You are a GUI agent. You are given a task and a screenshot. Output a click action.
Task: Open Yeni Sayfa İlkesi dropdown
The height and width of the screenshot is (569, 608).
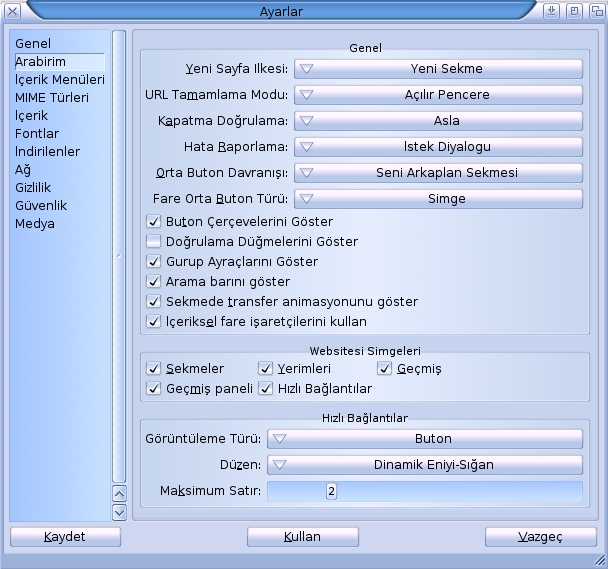[x=438, y=69]
